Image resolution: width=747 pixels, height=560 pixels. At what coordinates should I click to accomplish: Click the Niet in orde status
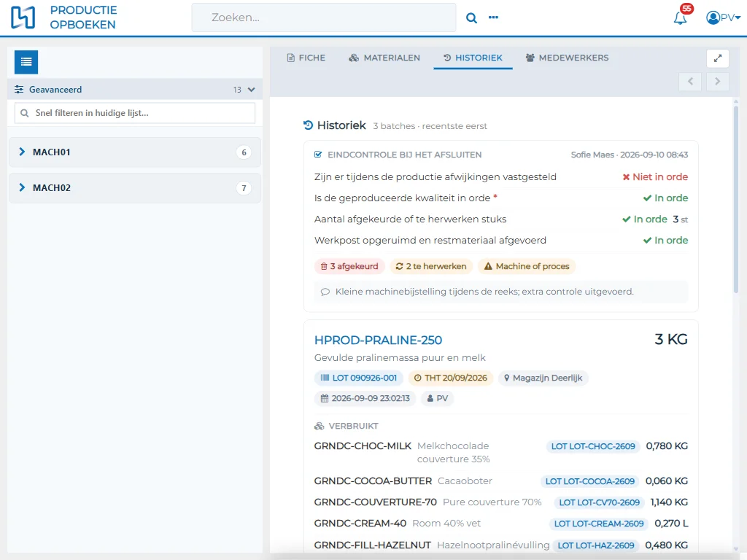pyautogui.click(x=655, y=176)
